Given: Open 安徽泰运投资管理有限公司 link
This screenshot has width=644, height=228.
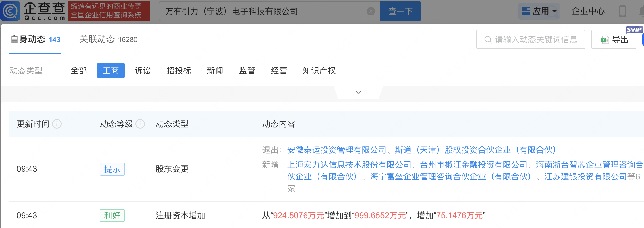Looking at the screenshot, I should [337, 150].
